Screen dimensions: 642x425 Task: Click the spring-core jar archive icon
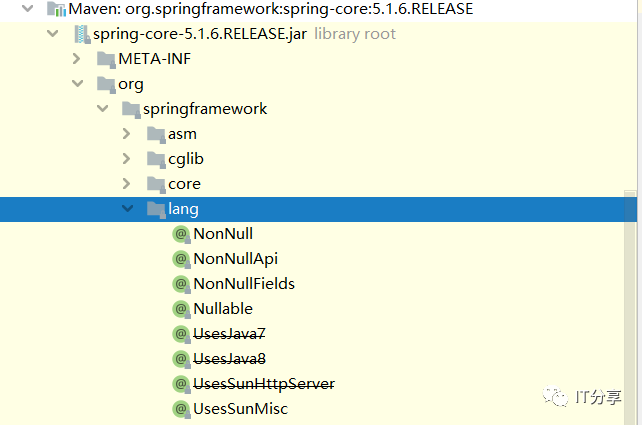(82, 34)
